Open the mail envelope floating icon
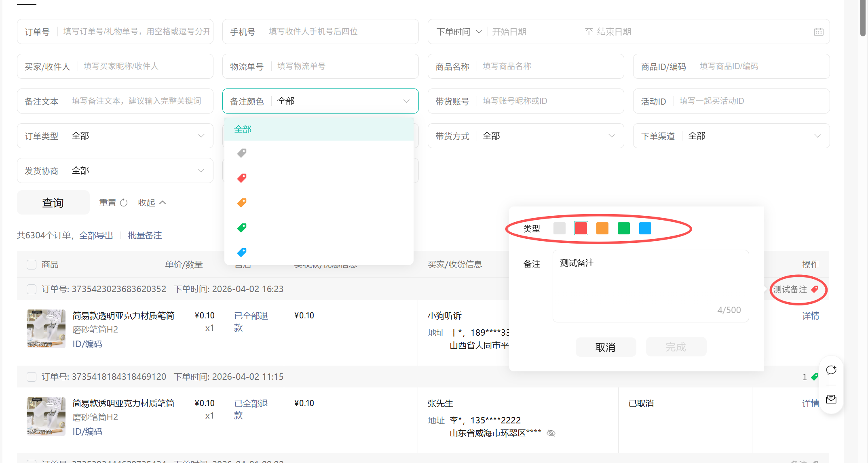The image size is (868, 463). (x=831, y=399)
